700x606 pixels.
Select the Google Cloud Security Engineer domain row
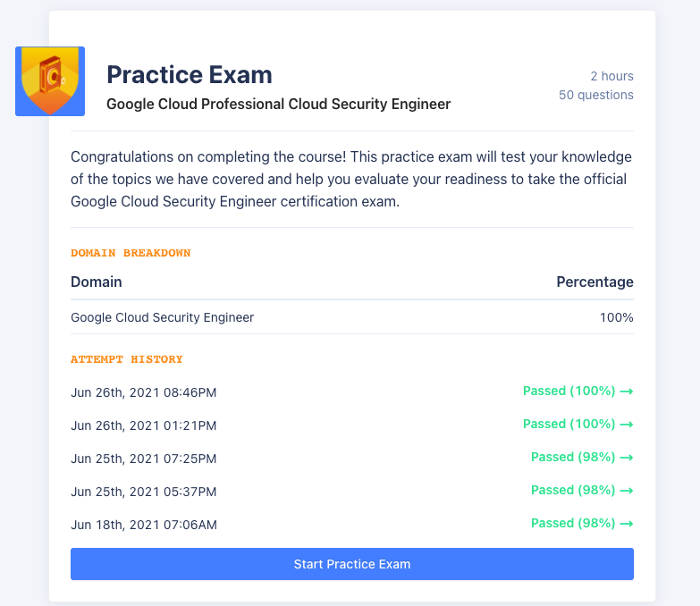point(162,317)
